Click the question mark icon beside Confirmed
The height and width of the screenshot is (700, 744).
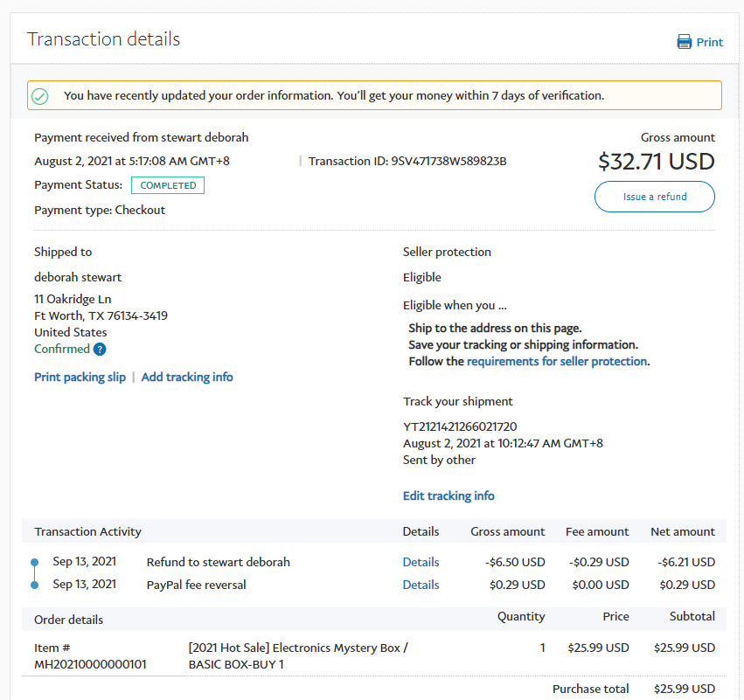point(100,350)
